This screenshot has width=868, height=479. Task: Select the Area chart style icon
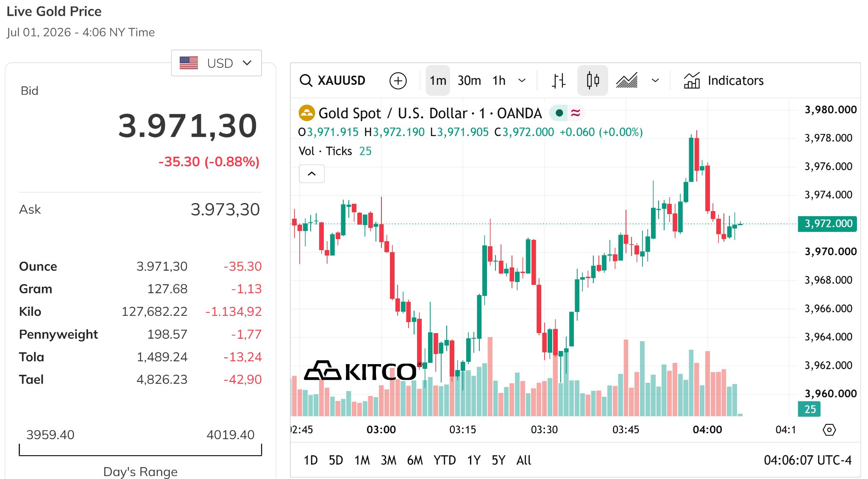click(627, 81)
